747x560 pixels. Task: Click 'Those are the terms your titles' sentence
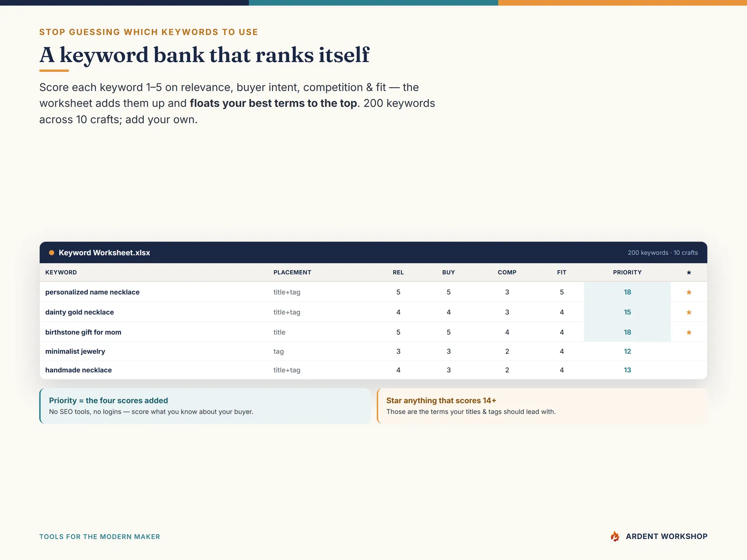(471, 412)
